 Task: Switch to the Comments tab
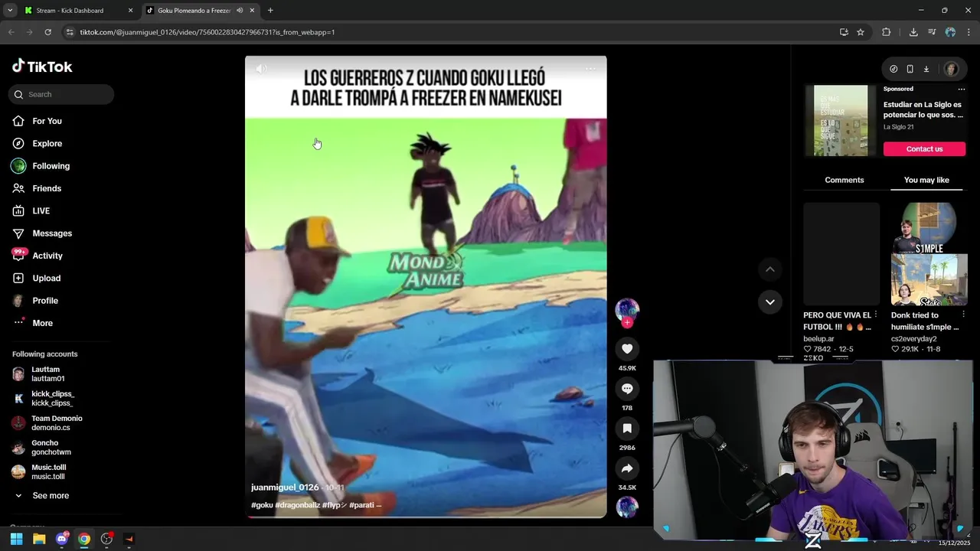[844, 180]
